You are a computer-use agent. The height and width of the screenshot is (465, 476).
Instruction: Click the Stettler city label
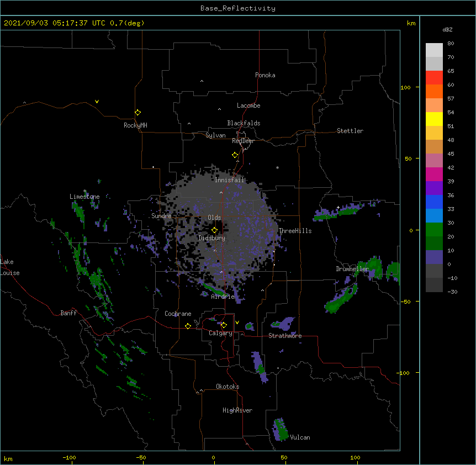(350, 131)
